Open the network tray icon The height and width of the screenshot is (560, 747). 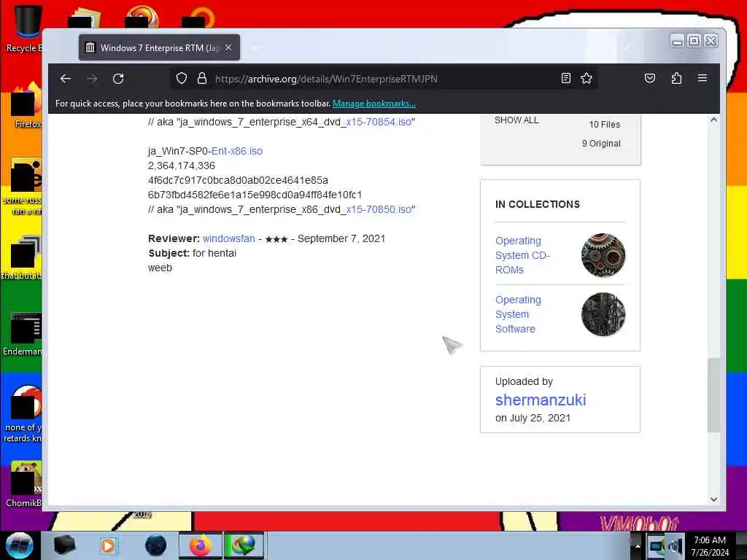657,546
